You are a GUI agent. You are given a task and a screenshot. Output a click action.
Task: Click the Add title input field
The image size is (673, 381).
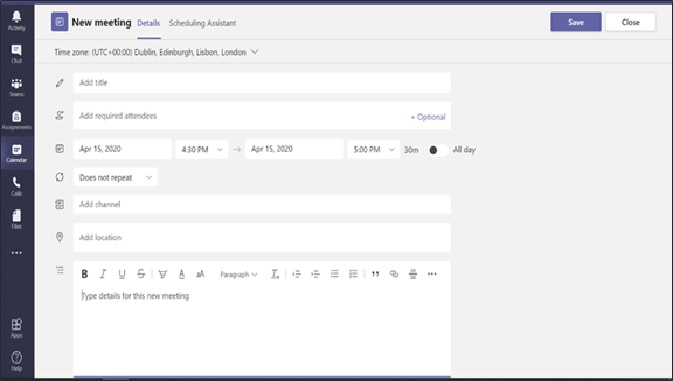coord(262,83)
